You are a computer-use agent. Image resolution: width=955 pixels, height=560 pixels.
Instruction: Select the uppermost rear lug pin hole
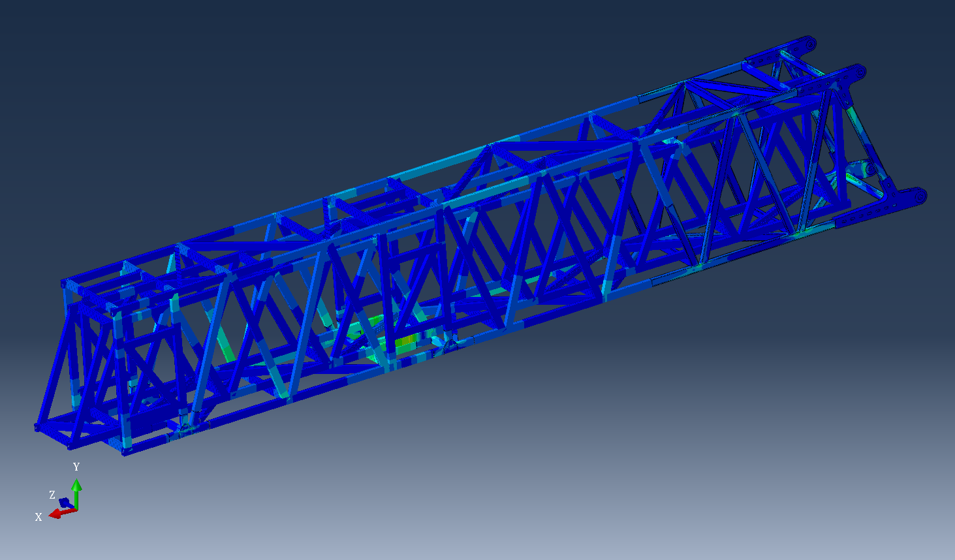[809, 44]
